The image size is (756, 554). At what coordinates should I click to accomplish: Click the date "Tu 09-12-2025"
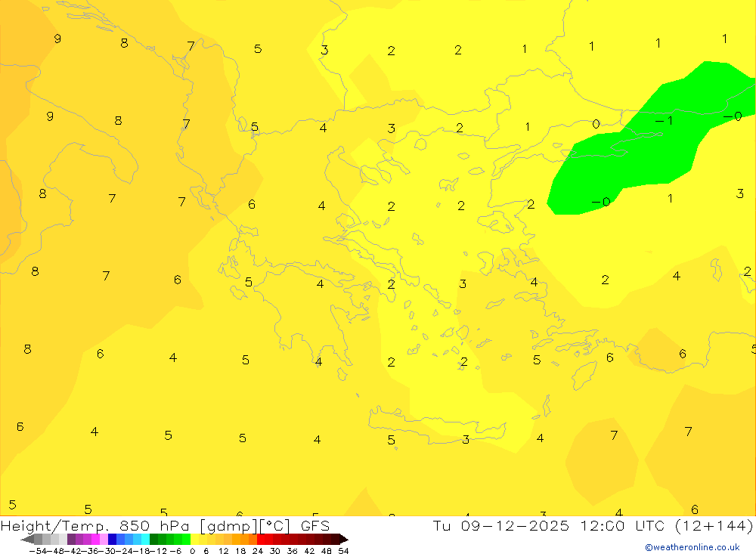501,526
